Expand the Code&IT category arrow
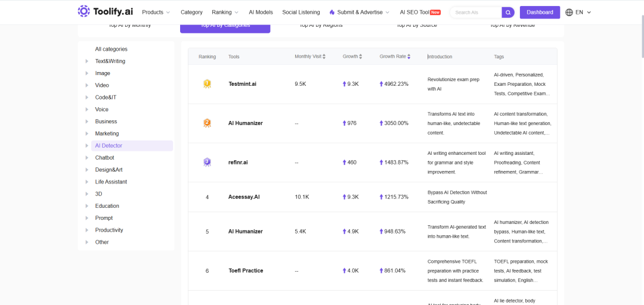The width and height of the screenshot is (644, 305). tap(86, 97)
